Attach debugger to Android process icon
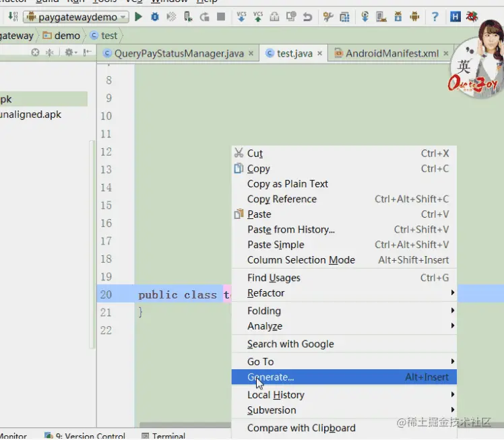The height and width of the screenshot is (440, 504). click(x=188, y=16)
